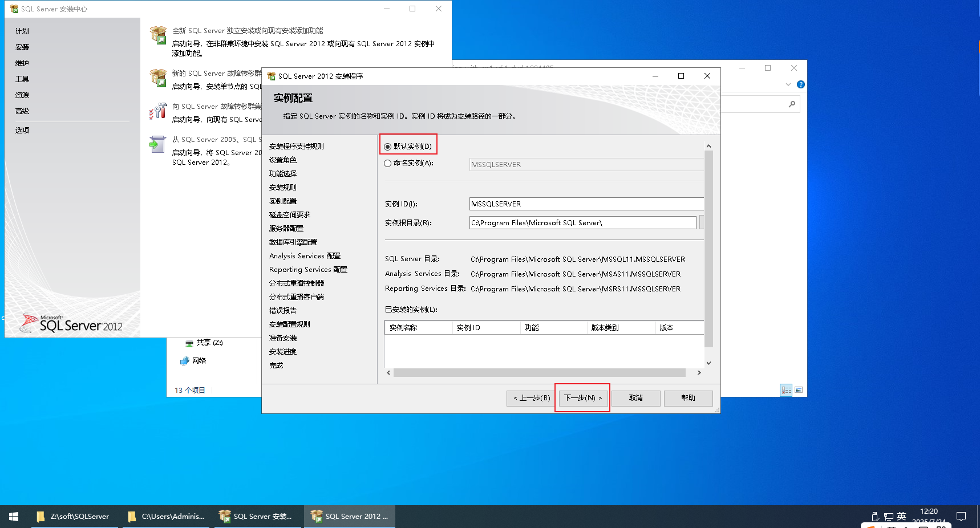Open 安装 tab in SQL Server 安装中心
980x528 pixels.
[22, 47]
